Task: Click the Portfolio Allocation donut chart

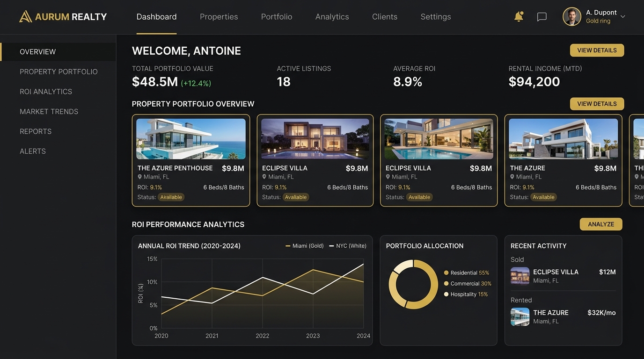Action: point(413,284)
